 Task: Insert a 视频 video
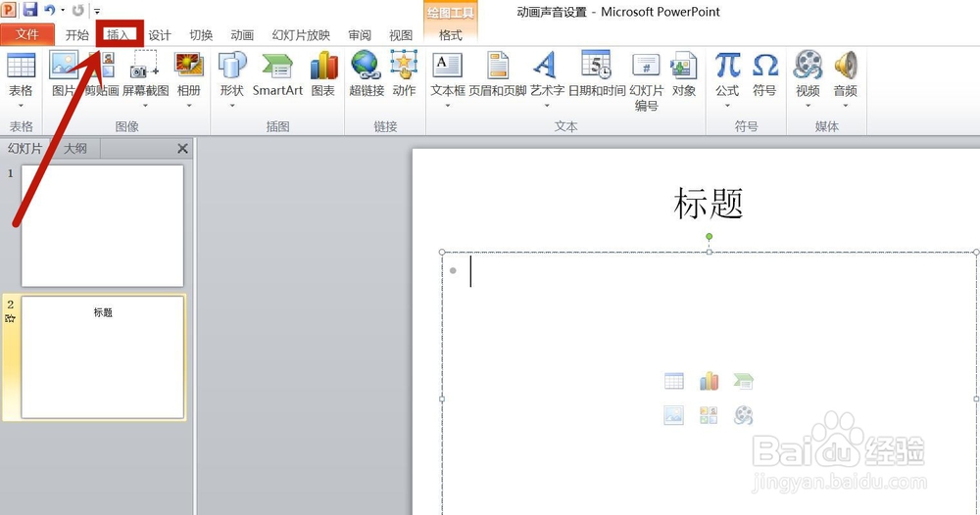click(x=808, y=65)
